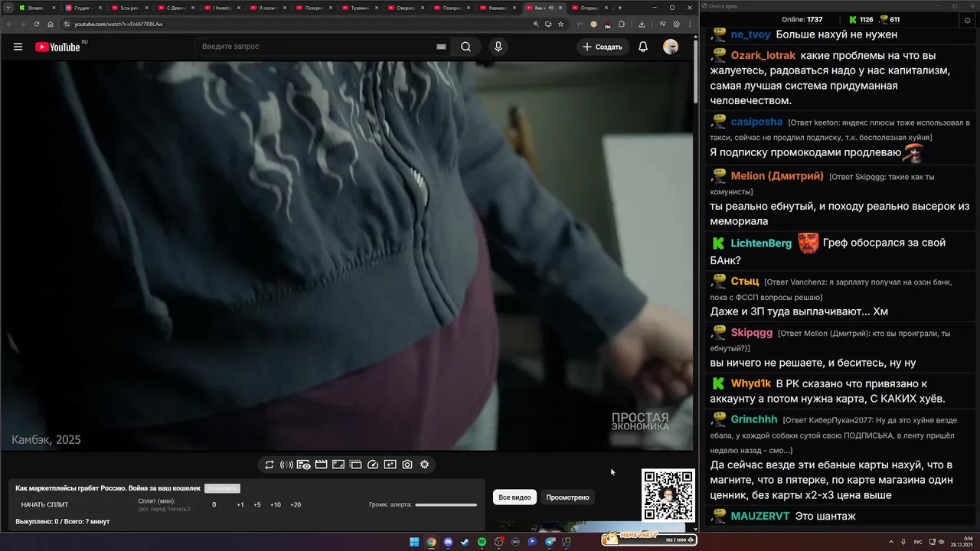Open Telegram from the taskbar
This screenshot has height=551, width=980.
550,542
